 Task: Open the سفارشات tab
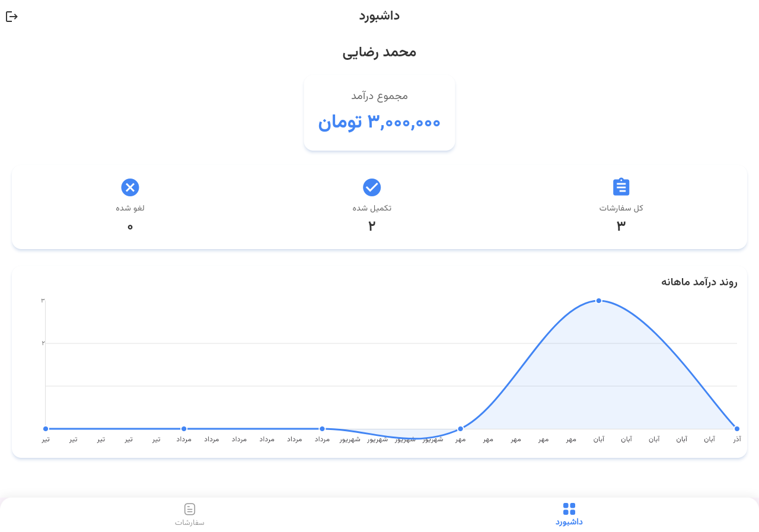(x=190, y=523)
